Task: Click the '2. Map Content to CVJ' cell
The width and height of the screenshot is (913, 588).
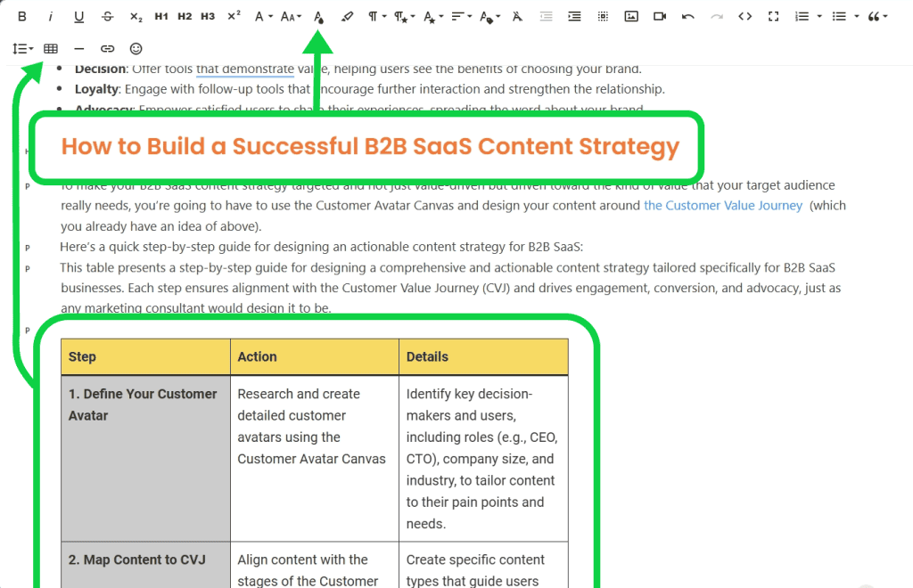Action: (145, 566)
